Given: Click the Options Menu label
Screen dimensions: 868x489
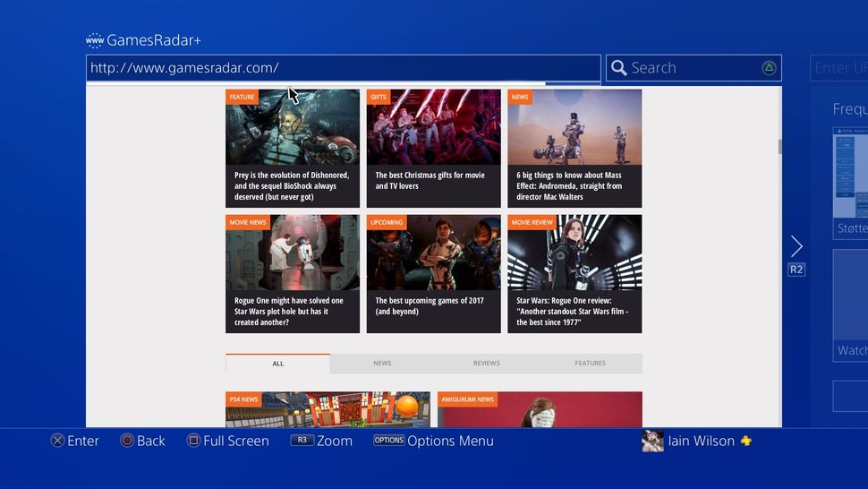Looking at the screenshot, I should pos(450,441).
